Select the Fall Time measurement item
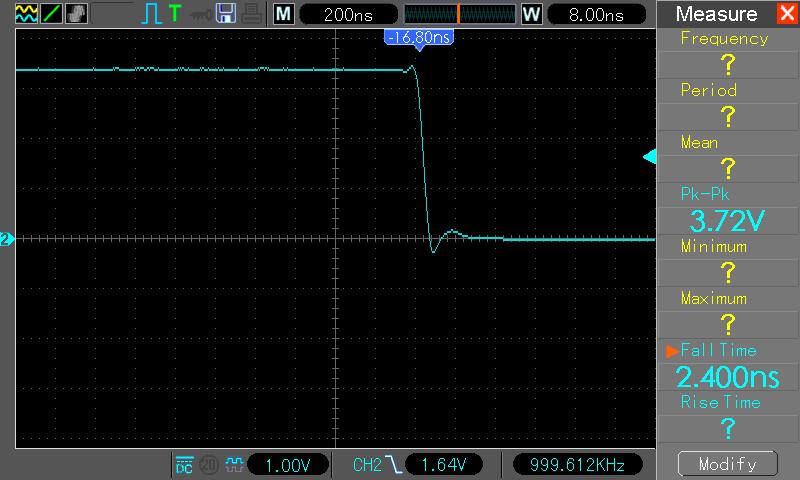Image resolution: width=800 pixels, height=480 pixels. click(718, 350)
